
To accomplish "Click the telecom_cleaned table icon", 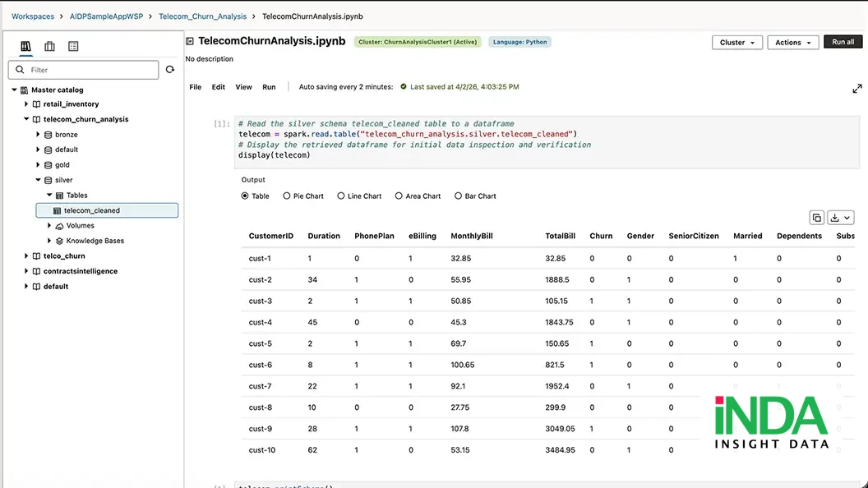I will [x=57, y=211].
